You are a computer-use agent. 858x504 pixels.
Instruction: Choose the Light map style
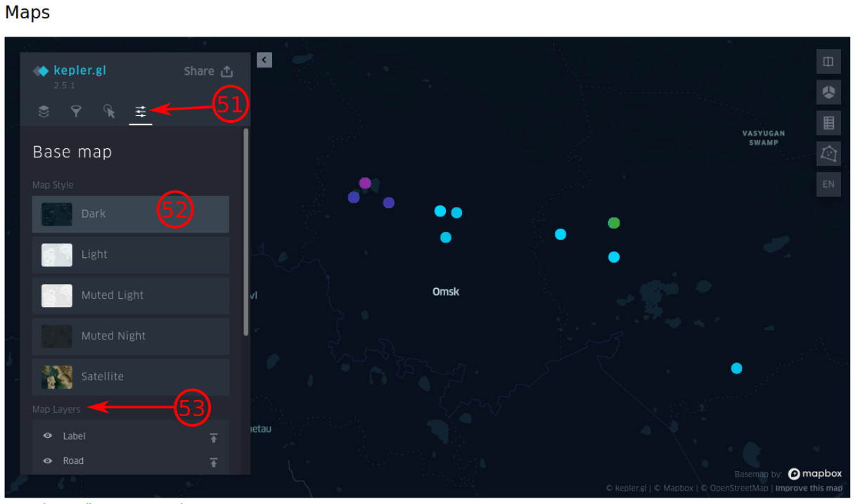click(x=130, y=254)
